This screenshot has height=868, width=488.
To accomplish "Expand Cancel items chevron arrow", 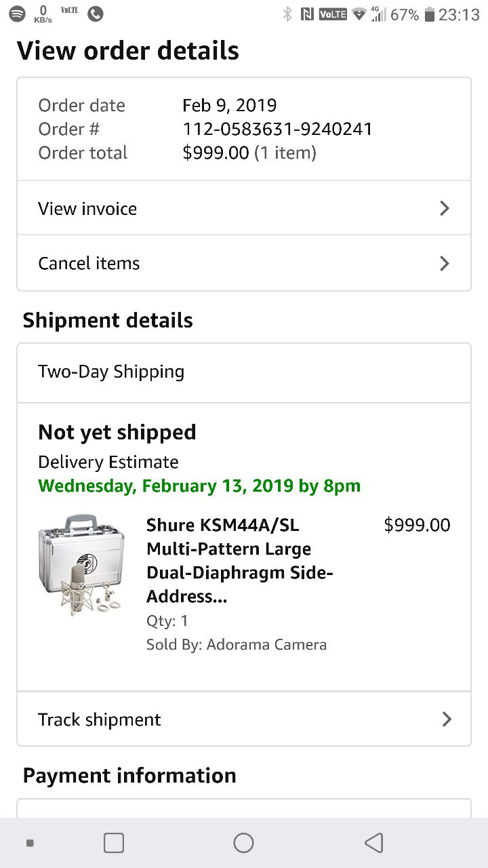I will 445,263.
